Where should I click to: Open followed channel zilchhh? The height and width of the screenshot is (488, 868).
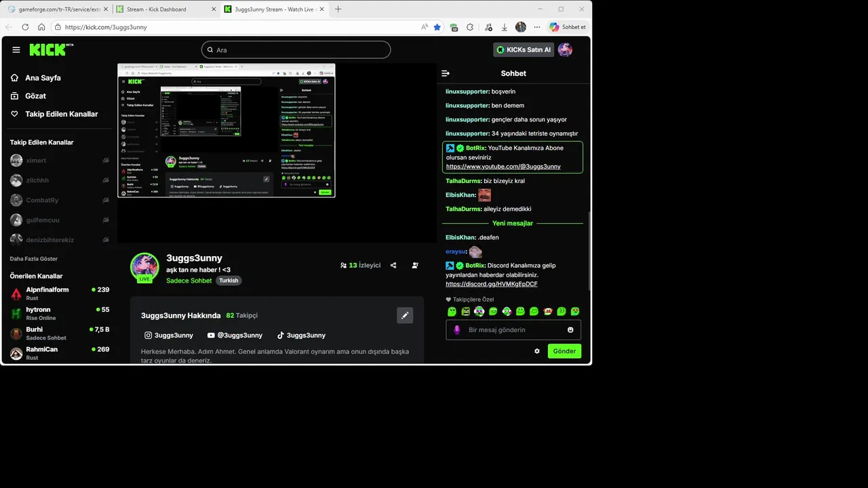60,180
